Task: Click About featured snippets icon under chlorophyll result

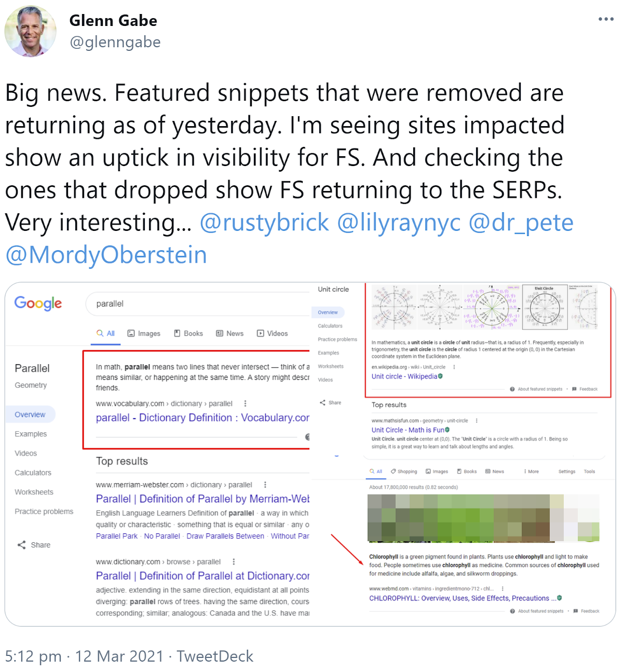Action: tap(512, 611)
